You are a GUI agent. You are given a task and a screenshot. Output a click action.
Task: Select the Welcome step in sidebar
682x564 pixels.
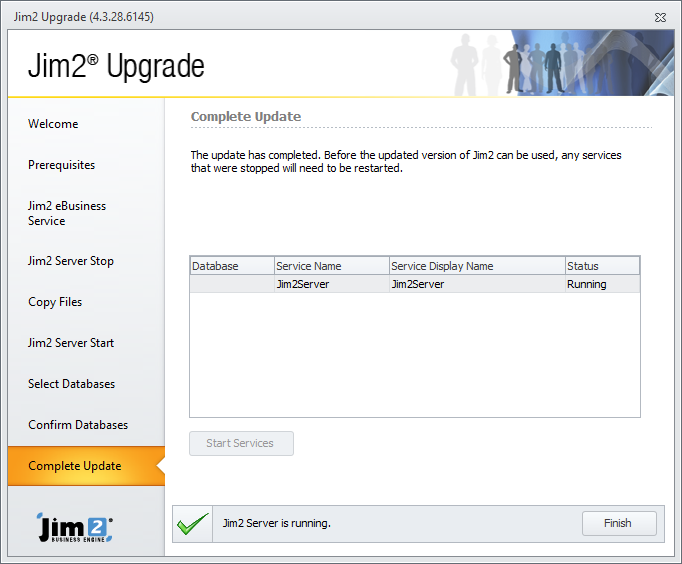[53, 124]
